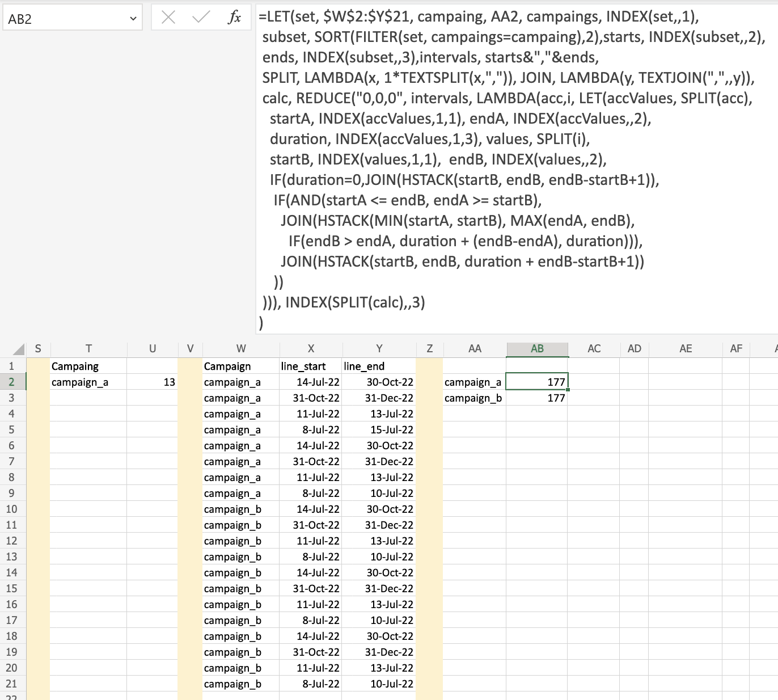Click the 'Campaing' header cell in column T

tap(88, 366)
